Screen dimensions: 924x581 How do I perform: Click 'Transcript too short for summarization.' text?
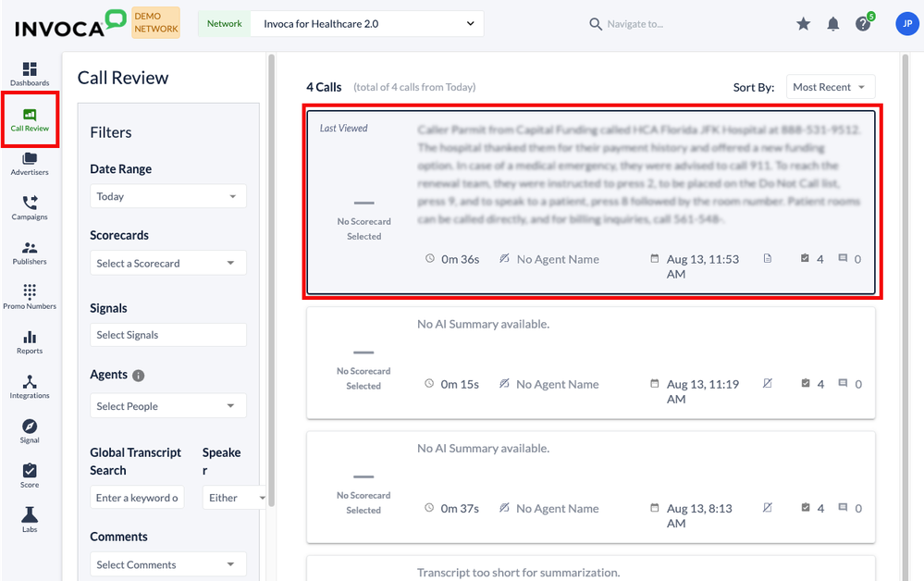pos(519,572)
